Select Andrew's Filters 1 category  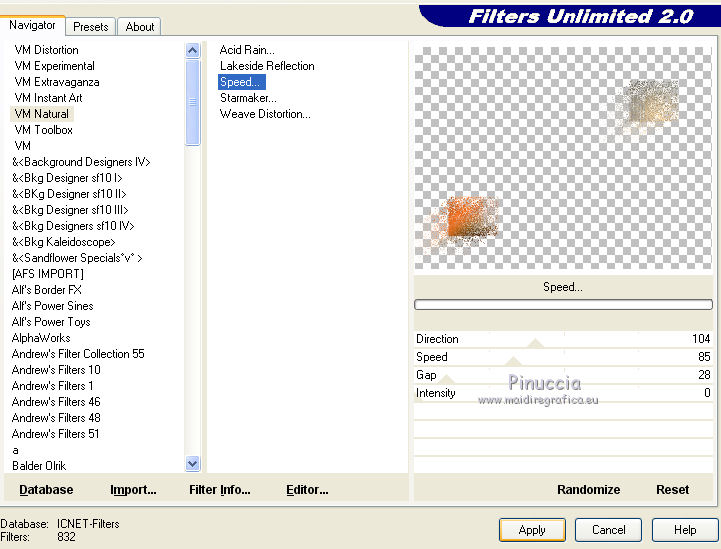pos(52,386)
